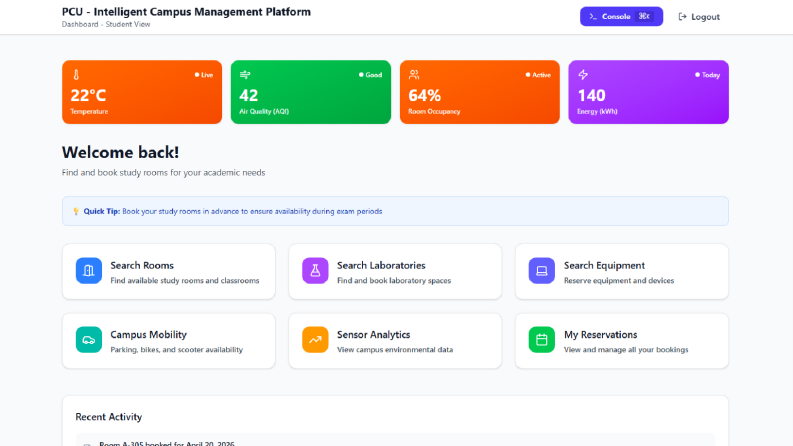Open the Sensor Analytics card
The width and height of the screenshot is (793, 446).
[x=395, y=341]
